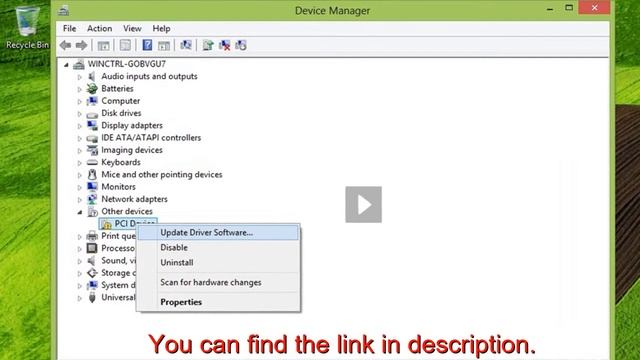Play the video with the center play button
Viewport: 640px width, 360px height.
click(364, 204)
